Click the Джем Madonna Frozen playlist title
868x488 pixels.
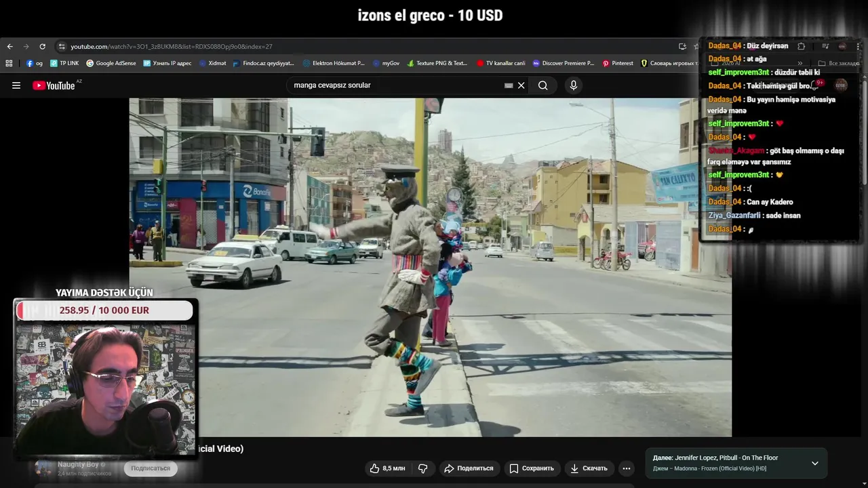pos(709,468)
